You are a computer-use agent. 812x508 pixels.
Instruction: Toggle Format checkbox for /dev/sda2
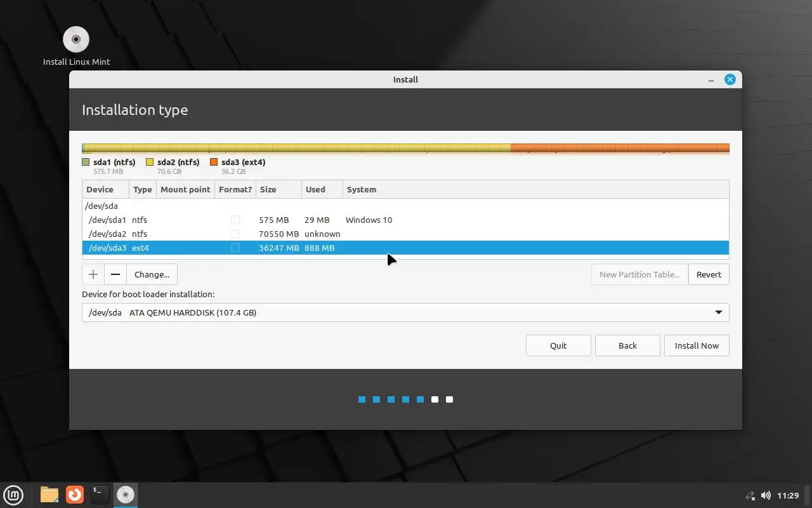click(x=235, y=234)
